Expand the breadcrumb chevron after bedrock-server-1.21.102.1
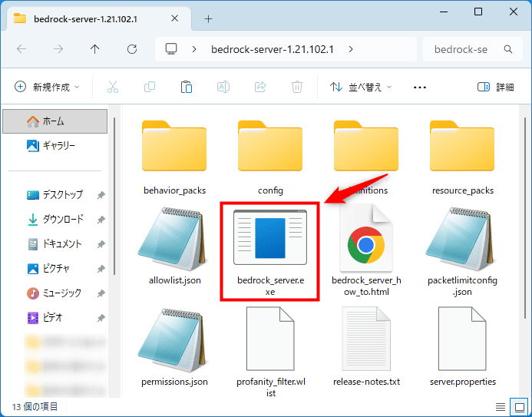Image resolution: width=532 pixels, height=417 pixels. (x=351, y=49)
